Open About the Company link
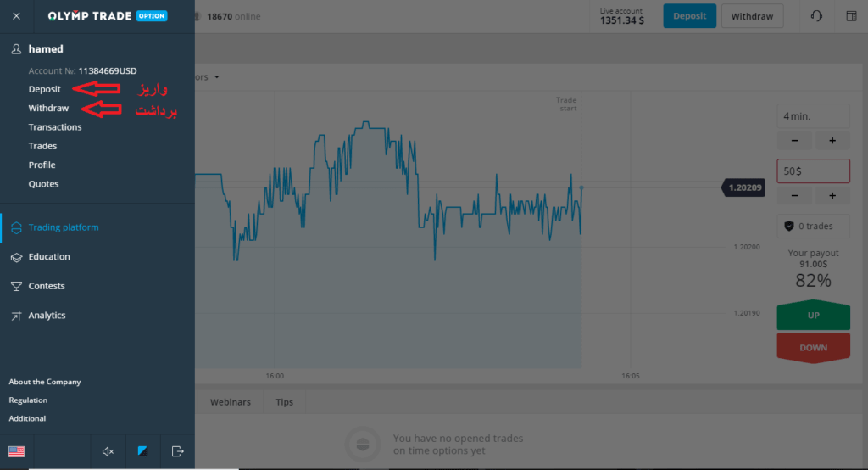This screenshot has width=868, height=470. click(45, 382)
